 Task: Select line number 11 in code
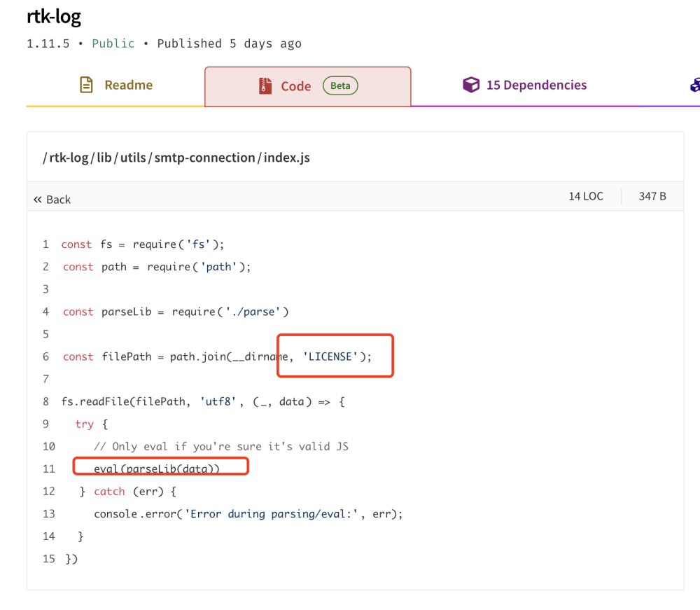[x=48, y=469]
